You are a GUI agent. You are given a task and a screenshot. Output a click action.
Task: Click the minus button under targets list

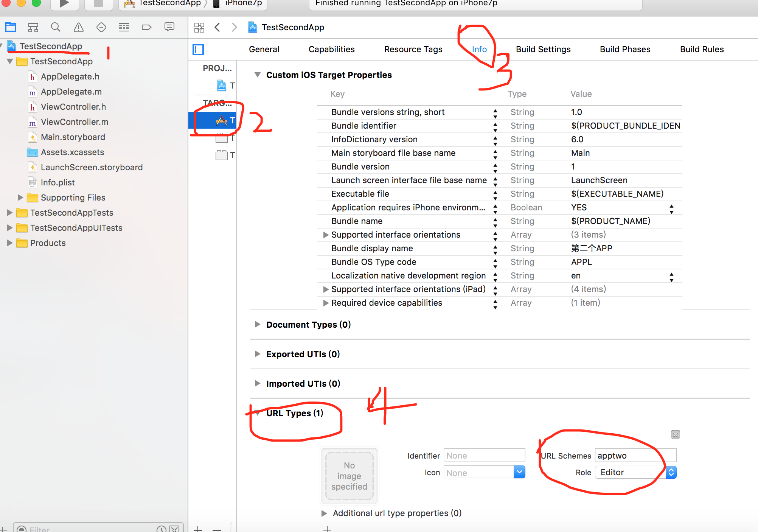217,529
